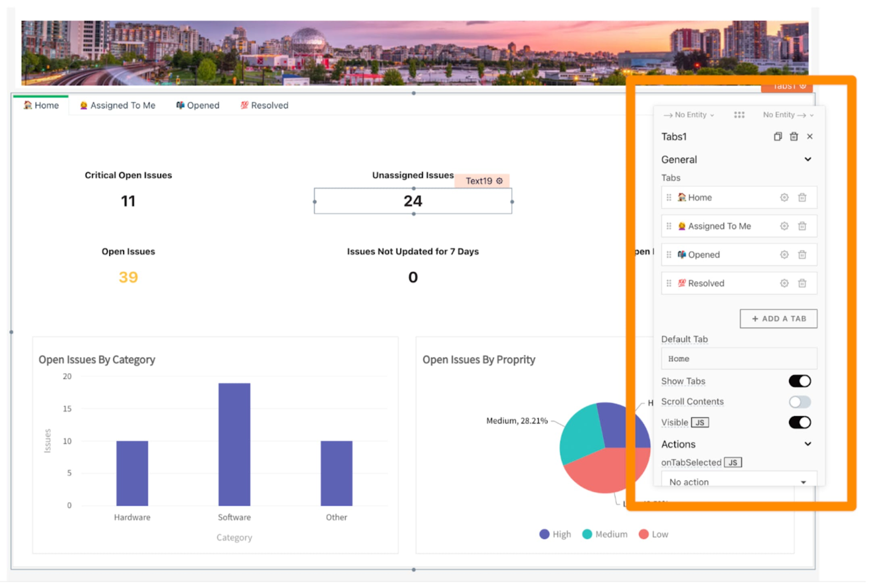Click the Open Issues By Category title
The width and height of the screenshot is (875, 588).
(97, 359)
